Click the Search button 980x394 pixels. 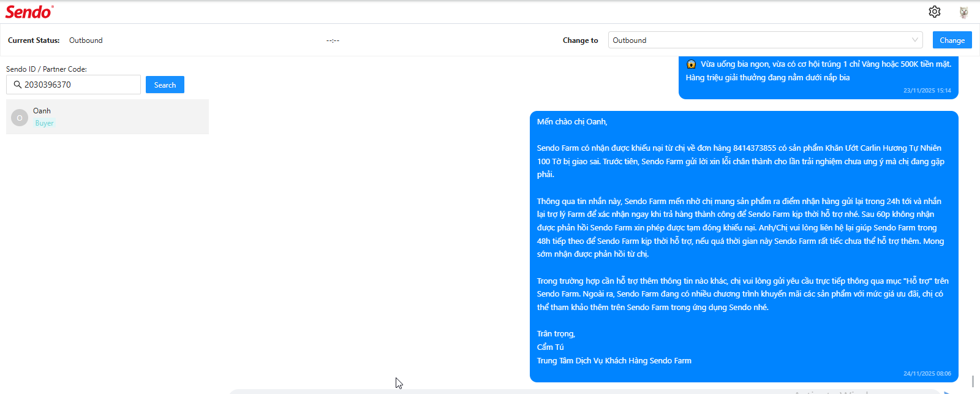(x=165, y=85)
